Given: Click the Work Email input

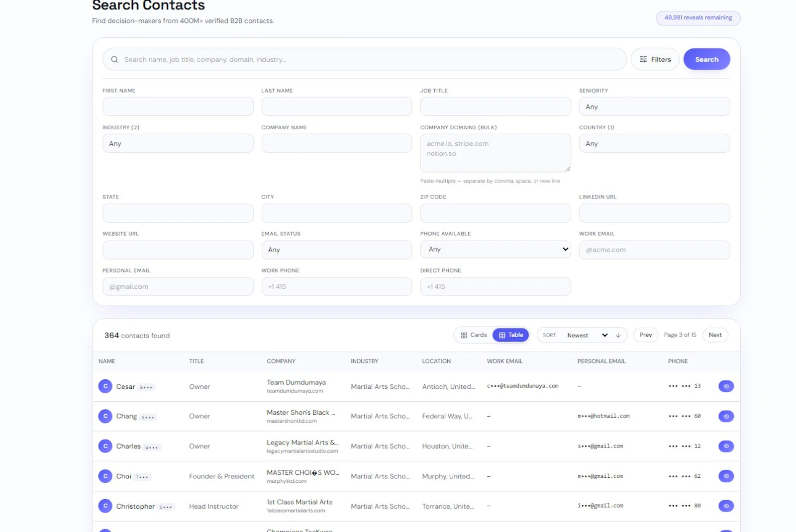Looking at the screenshot, I should point(654,250).
